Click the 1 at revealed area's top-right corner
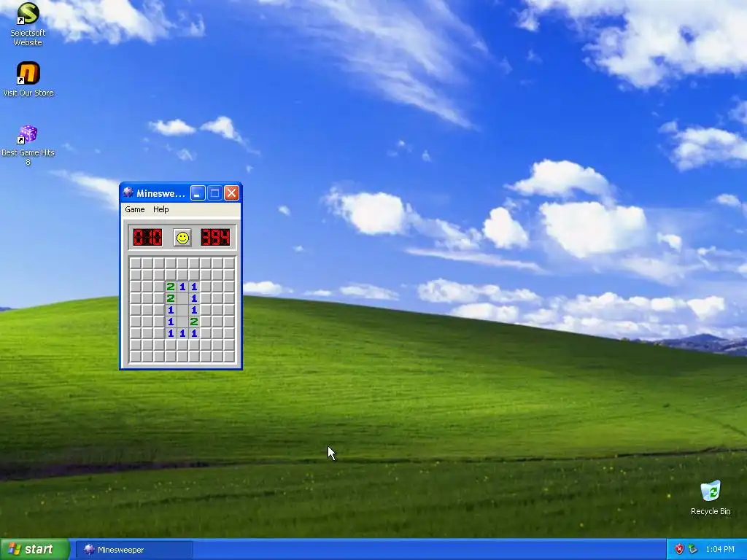Screen dimensions: 747x560 tap(194, 287)
